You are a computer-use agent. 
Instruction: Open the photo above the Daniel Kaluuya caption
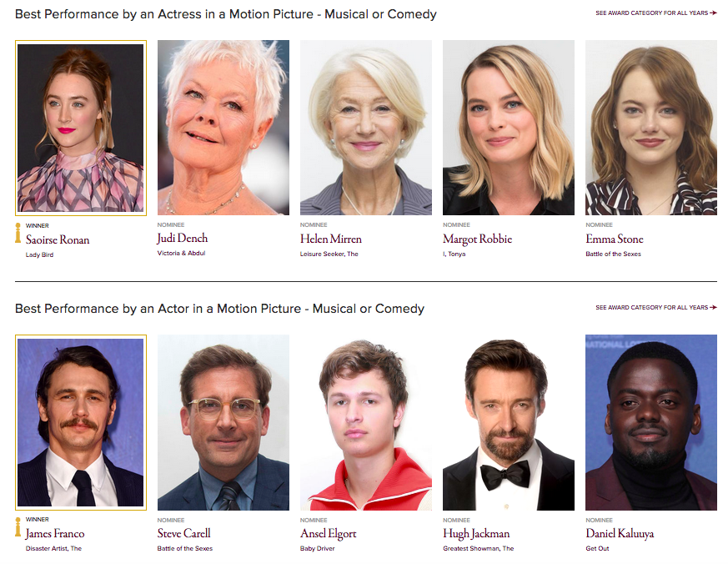650,422
